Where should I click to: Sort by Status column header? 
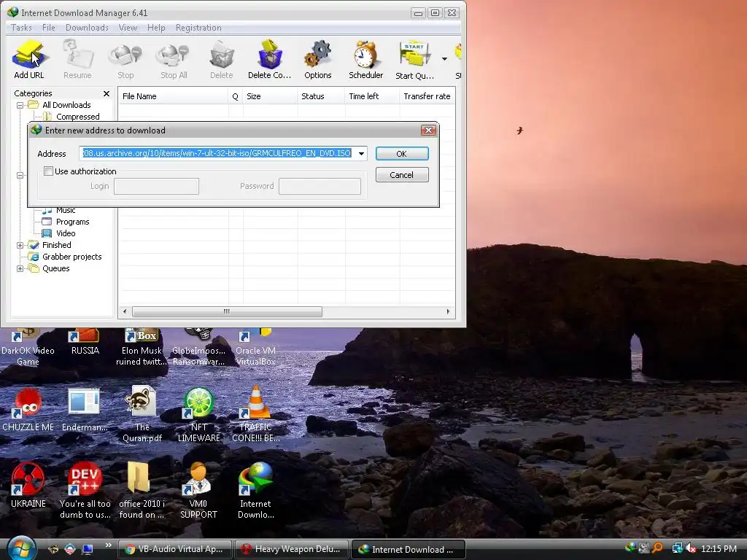point(321,96)
